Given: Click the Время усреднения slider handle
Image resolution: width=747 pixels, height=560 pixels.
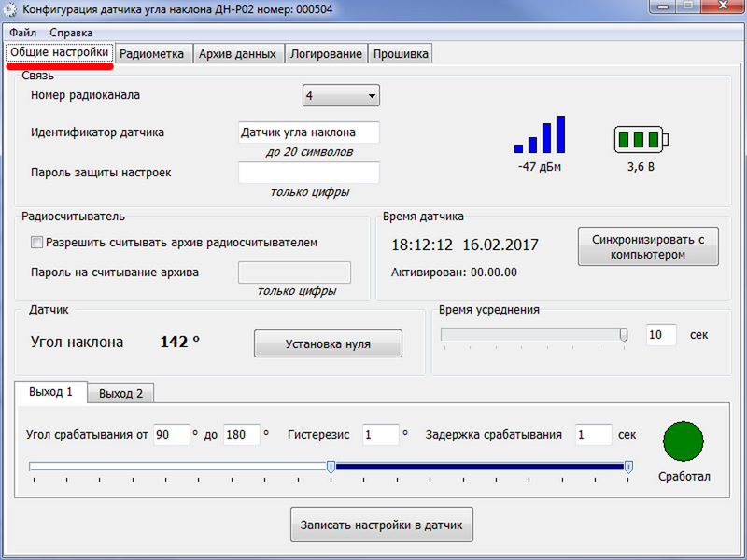Looking at the screenshot, I should tap(624, 335).
